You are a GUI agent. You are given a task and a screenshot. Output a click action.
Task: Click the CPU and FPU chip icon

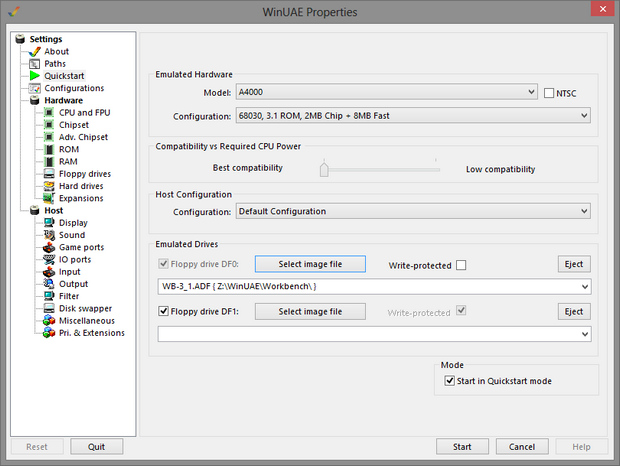pyautogui.click(x=49, y=113)
